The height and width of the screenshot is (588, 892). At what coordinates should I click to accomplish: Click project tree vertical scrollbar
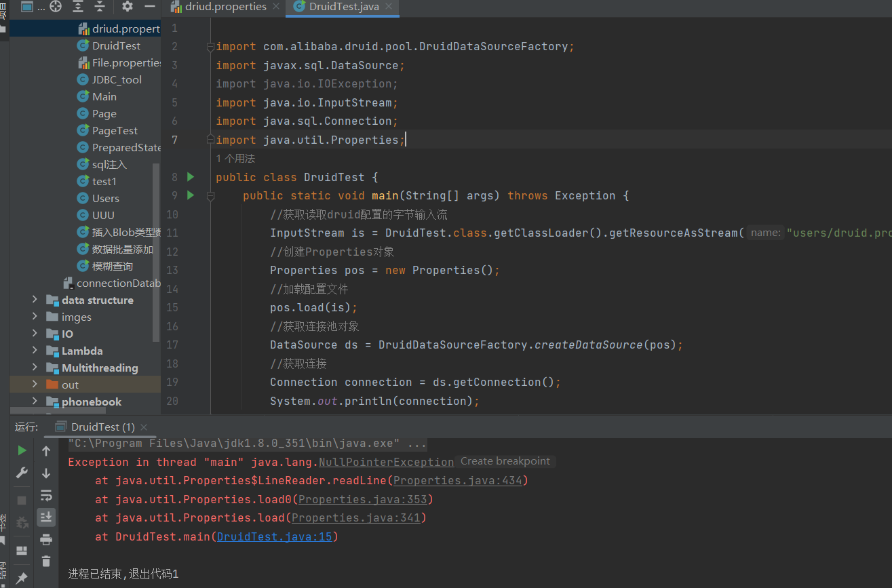156,252
